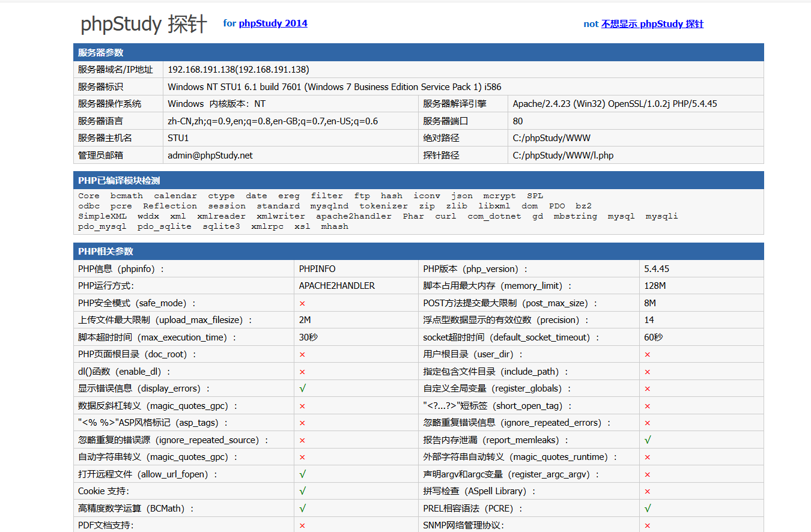Click the √ mark for BCMath
The width and height of the screenshot is (811, 532).
303,509
